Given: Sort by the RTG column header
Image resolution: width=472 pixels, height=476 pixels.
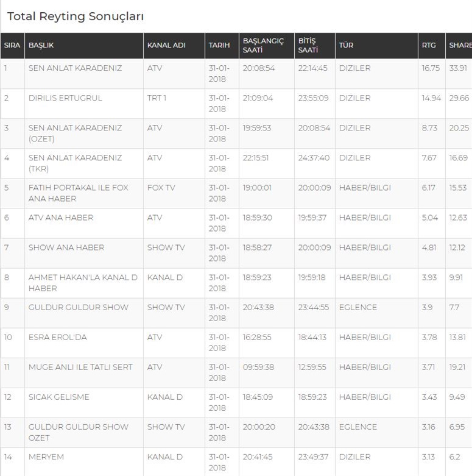Looking at the screenshot, I should click(429, 46).
